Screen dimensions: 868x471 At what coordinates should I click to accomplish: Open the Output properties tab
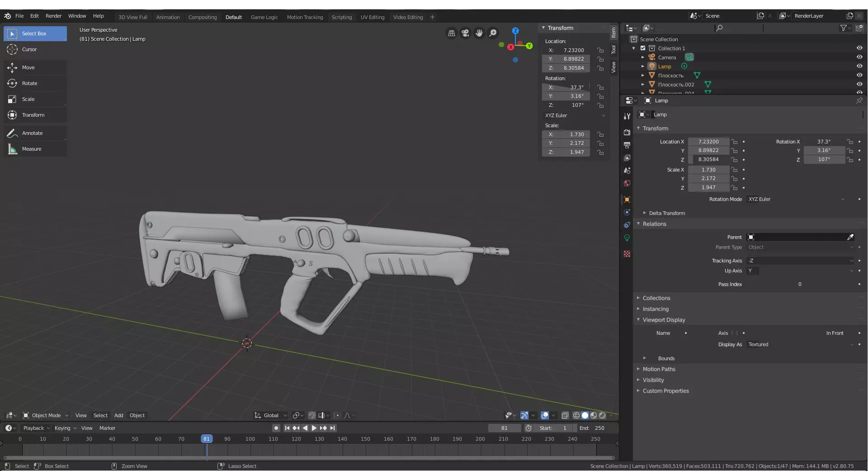coord(627,145)
